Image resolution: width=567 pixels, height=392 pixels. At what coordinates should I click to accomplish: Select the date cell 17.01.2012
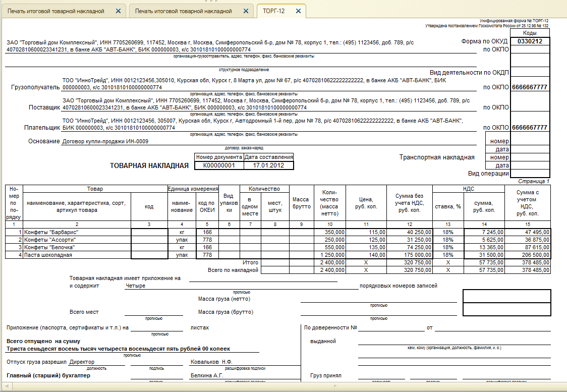tap(269, 165)
